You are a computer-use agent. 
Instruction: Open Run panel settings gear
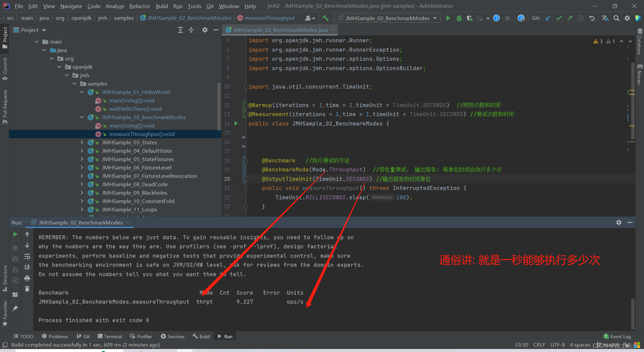pos(619,222)
